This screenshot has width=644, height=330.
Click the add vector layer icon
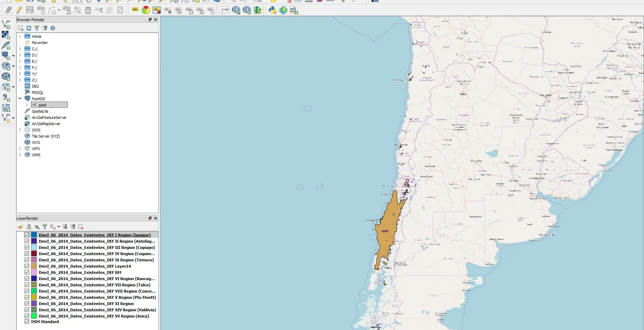pos(6,24)
